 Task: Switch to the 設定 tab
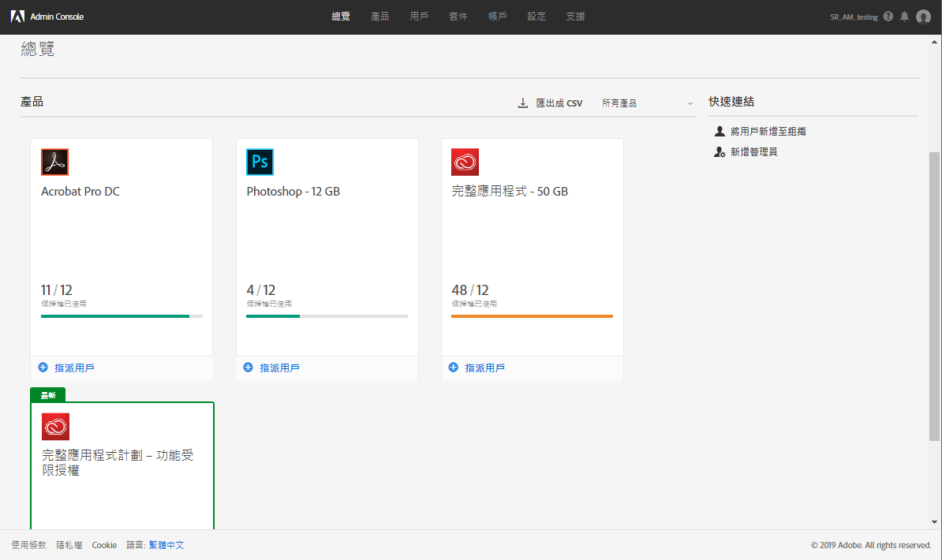click(536, 16)
